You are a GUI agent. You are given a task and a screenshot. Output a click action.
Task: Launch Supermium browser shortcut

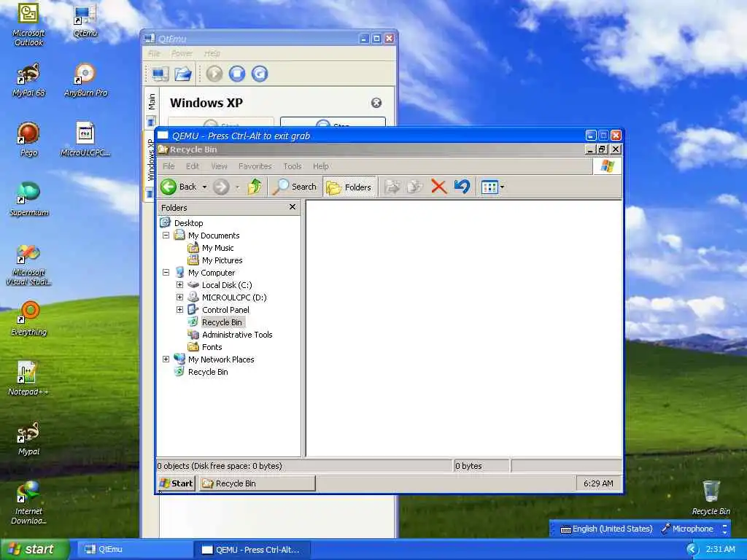coord(28,200)
